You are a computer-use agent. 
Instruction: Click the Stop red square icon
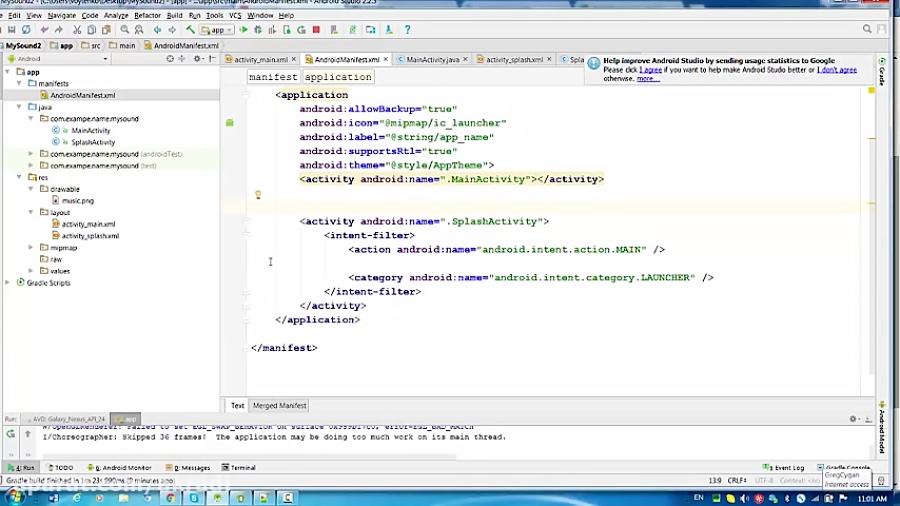click(316, 29)
